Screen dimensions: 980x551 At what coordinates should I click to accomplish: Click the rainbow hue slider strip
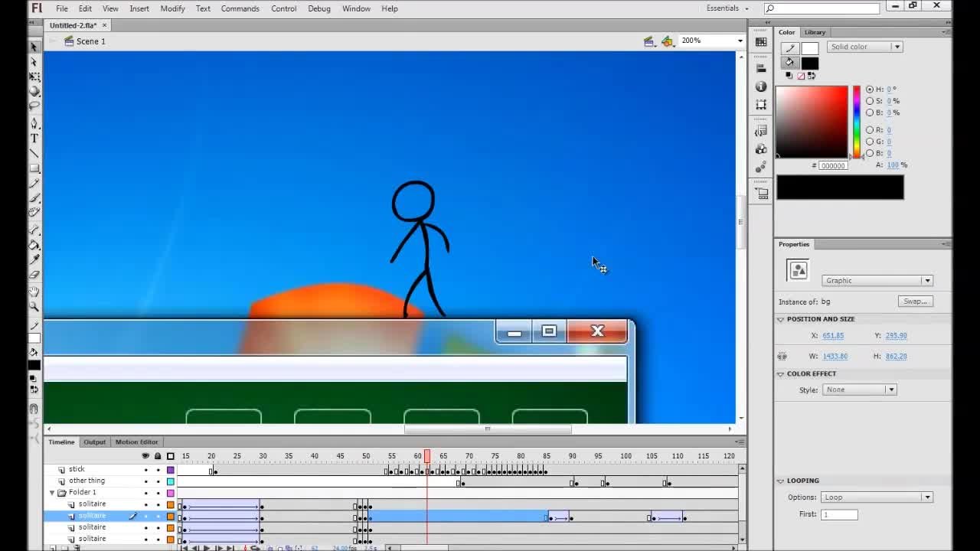857,121
